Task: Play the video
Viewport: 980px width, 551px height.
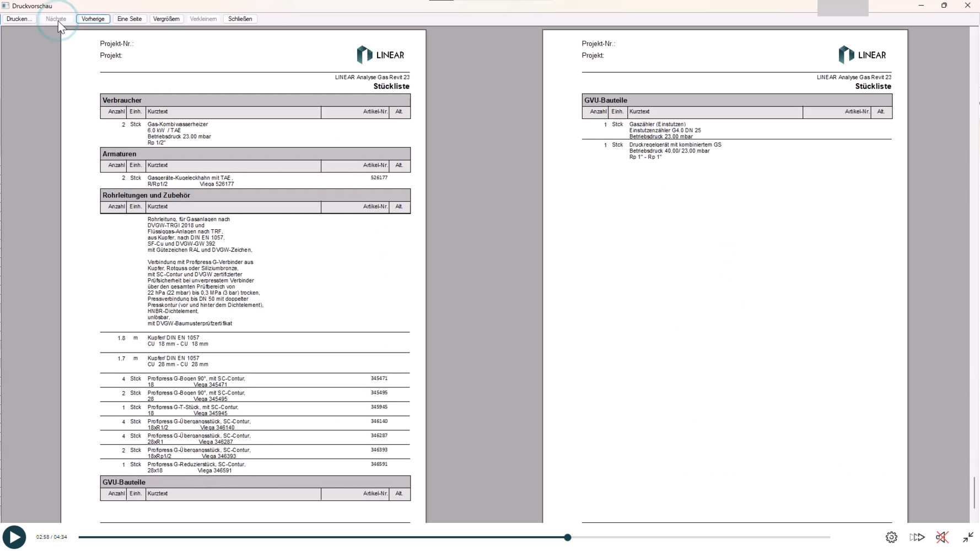Action: tap(14, 537)
